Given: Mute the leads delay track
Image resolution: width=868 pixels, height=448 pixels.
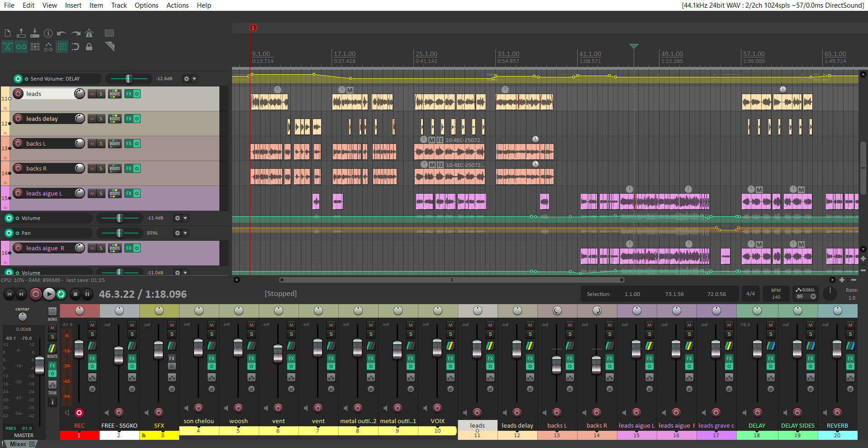Looking at the screenshot, I should click(x=92, y=119).
